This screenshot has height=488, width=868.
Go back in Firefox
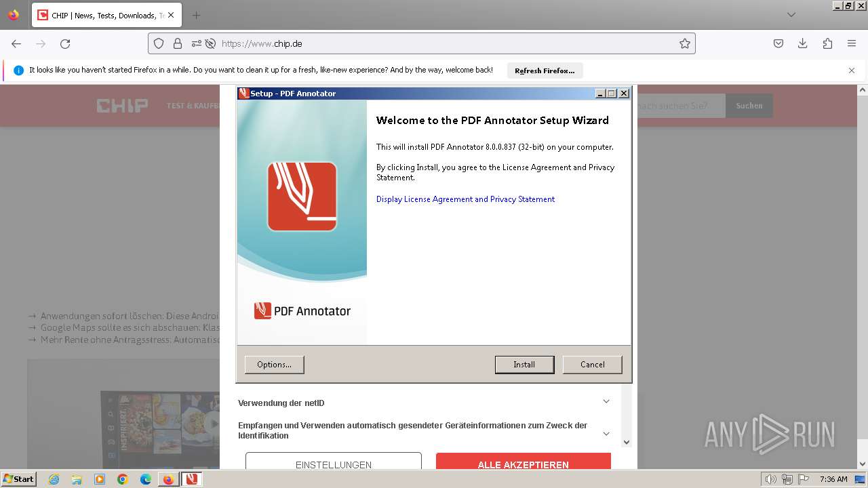(x=16, y=43)
